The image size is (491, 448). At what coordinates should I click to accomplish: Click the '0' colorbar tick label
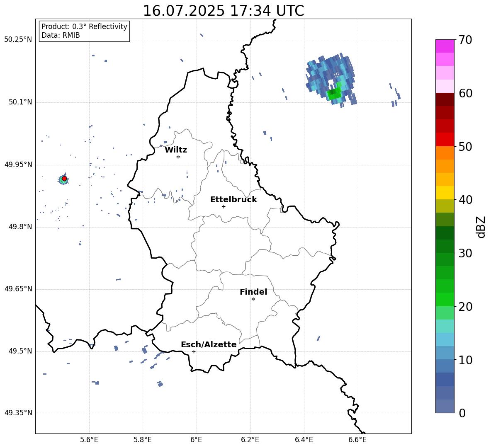coord(462,413)
